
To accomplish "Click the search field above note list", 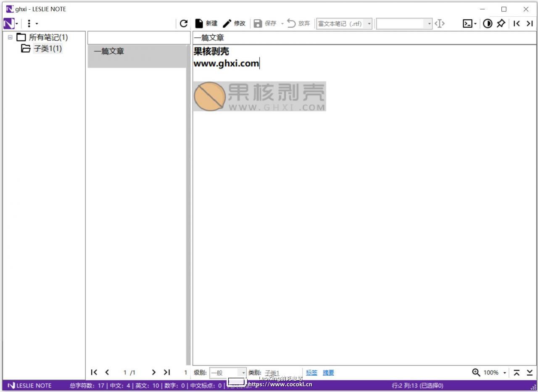I will (139, 37).
